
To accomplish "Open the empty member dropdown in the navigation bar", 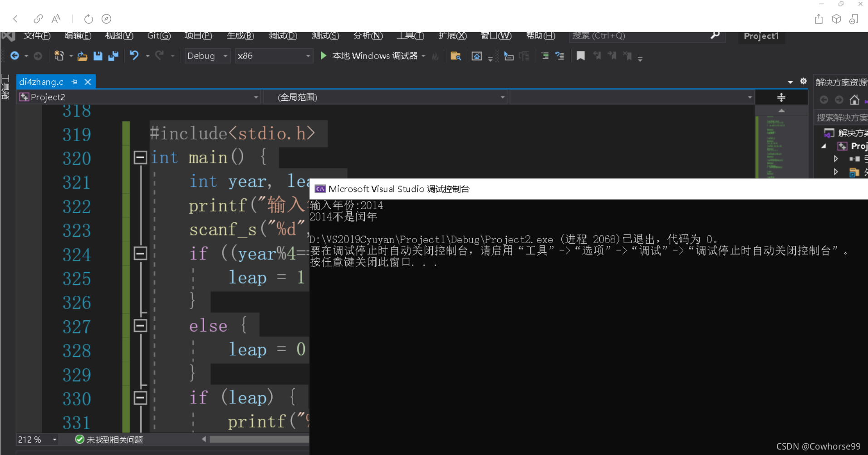I will point(631,97).
